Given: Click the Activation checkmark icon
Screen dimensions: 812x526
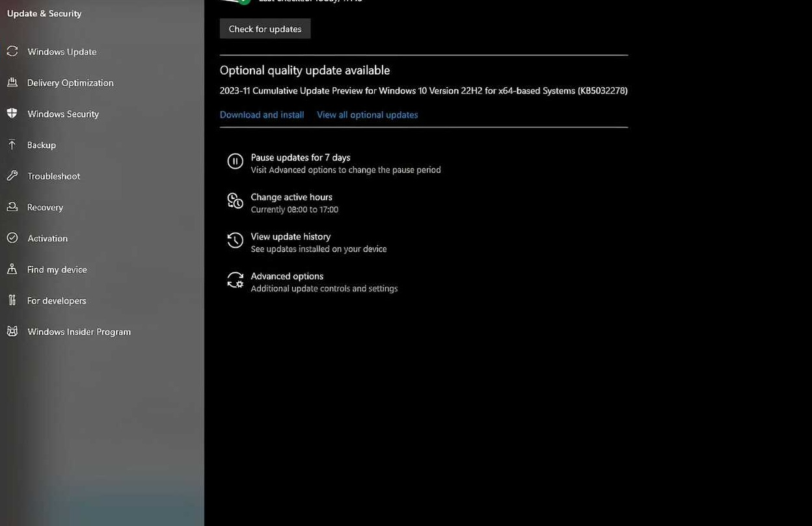Looking at the screenshot, I should point(12,238).
